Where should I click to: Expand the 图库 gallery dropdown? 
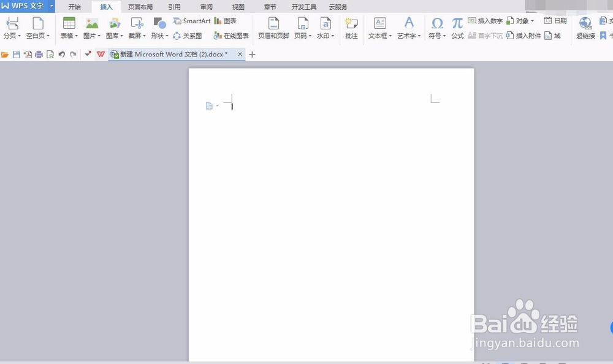coord(121,36)
